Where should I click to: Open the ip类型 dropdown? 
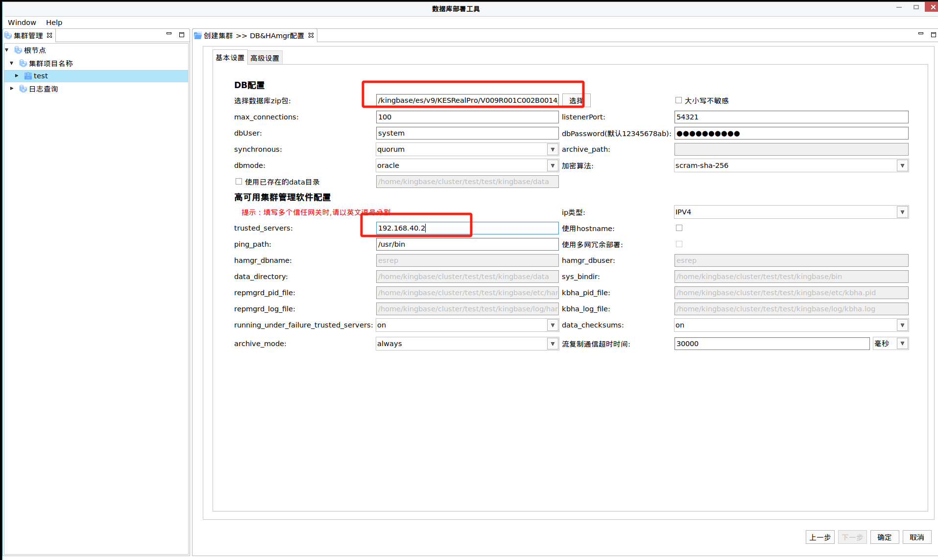902,212
